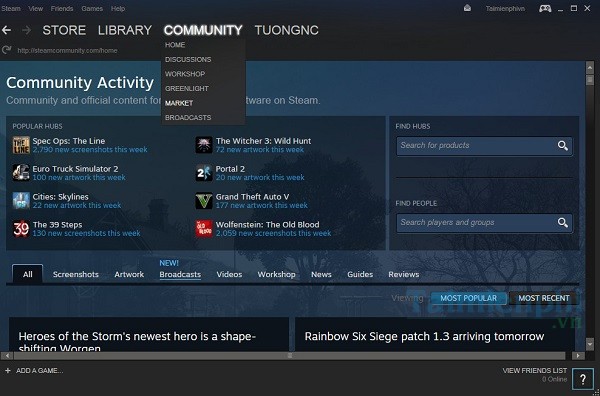Screen dimensions: 600x396
Task: Click the vertical scrollbar down arrow
Action: pos(590,344)
